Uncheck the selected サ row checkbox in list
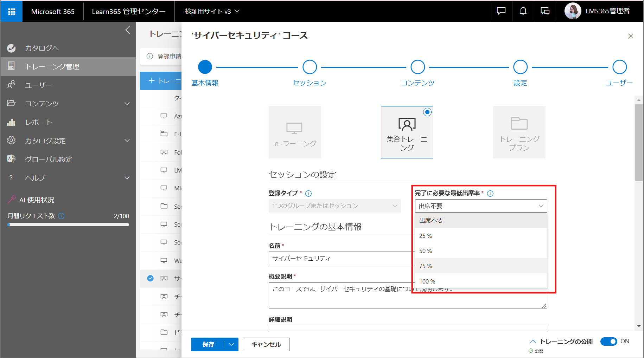This screenshot has width=644, height=358. pyautogui.click(x=150, y=278)
